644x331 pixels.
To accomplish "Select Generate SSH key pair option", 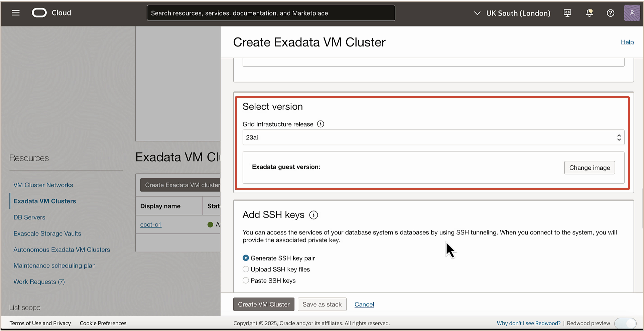I will pyautogui.click(x=246, y=258).
